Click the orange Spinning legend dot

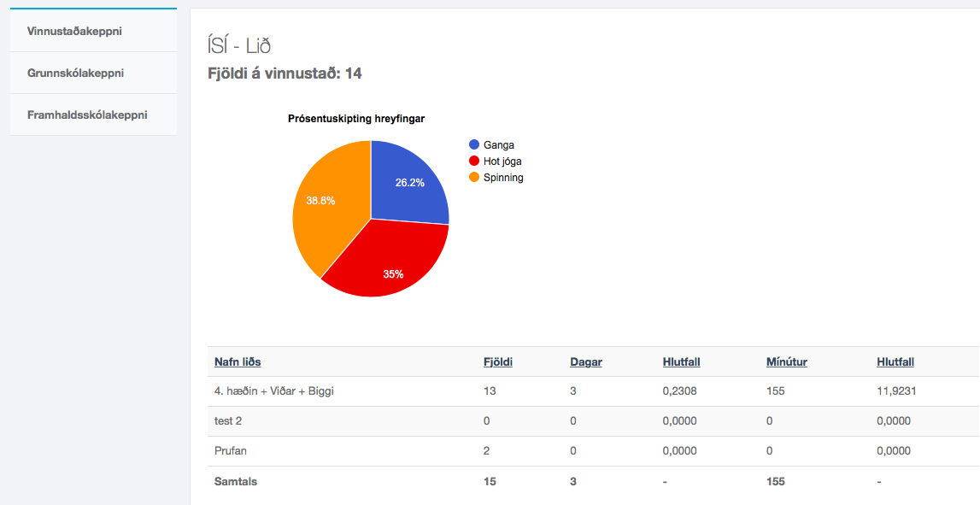coord(474,178)
